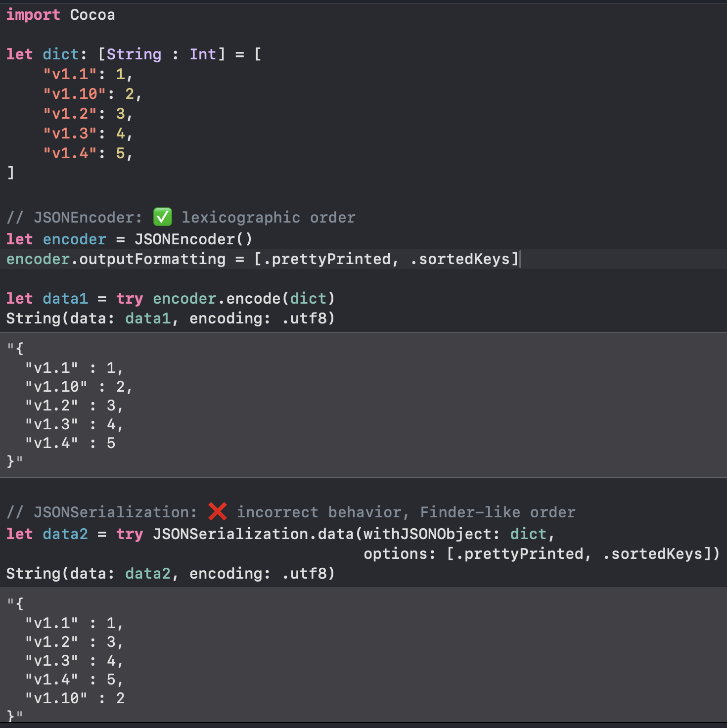Click the green checkmark emoji in the JSONEncoder comment
Image resolution: width=727 pixels, height=728 pixels.
click(162, 217)
